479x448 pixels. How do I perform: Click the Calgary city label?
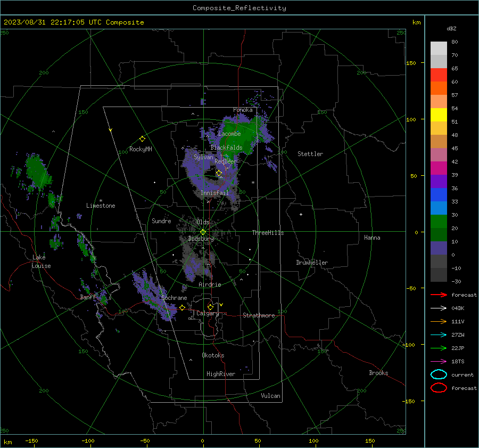click(x=208, y=313)
